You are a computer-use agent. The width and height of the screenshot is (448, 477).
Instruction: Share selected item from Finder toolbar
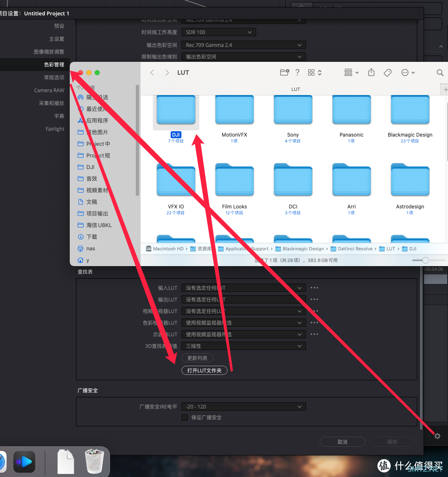pos(371,72)
